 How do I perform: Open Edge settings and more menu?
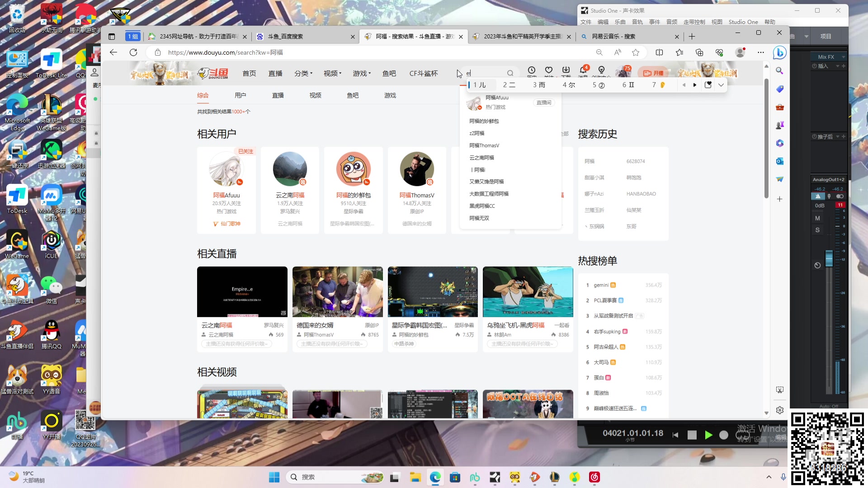click(761, 52)
